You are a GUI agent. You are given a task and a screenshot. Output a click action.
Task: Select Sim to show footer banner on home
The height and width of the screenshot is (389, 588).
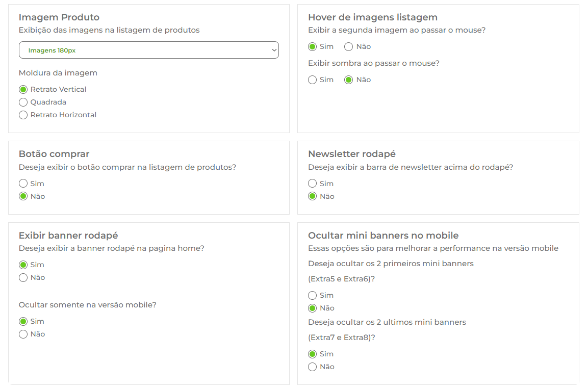[x=23, y=265]
